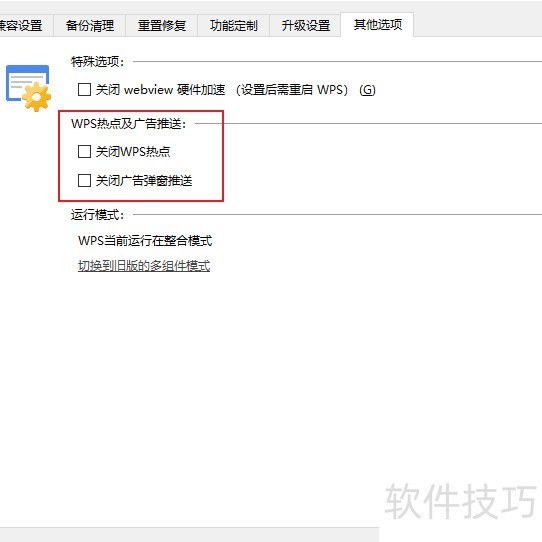Click the WPS热点及广告推送 section heading
The height and width of the screenshot is (542, 542).
coord(129,123)
